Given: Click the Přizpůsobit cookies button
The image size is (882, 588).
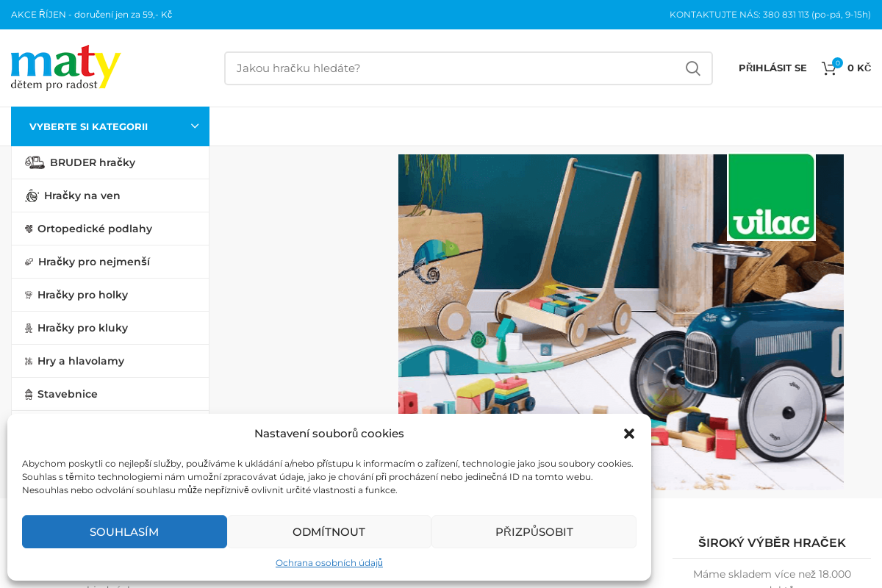Looking at the screenshot, I should 534,531.
